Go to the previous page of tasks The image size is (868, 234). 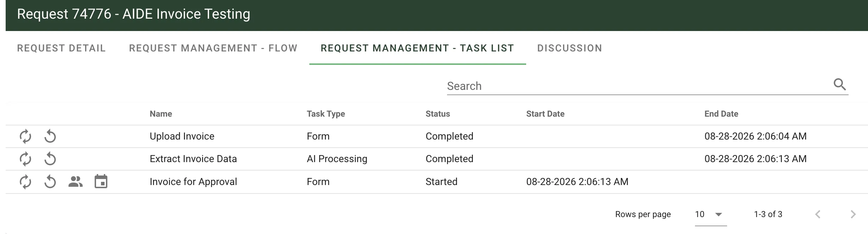coord(818,214)
